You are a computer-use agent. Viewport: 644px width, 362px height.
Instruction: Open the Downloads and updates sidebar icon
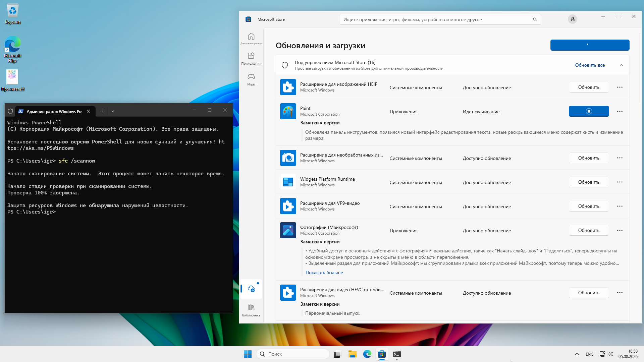point(251,289)
